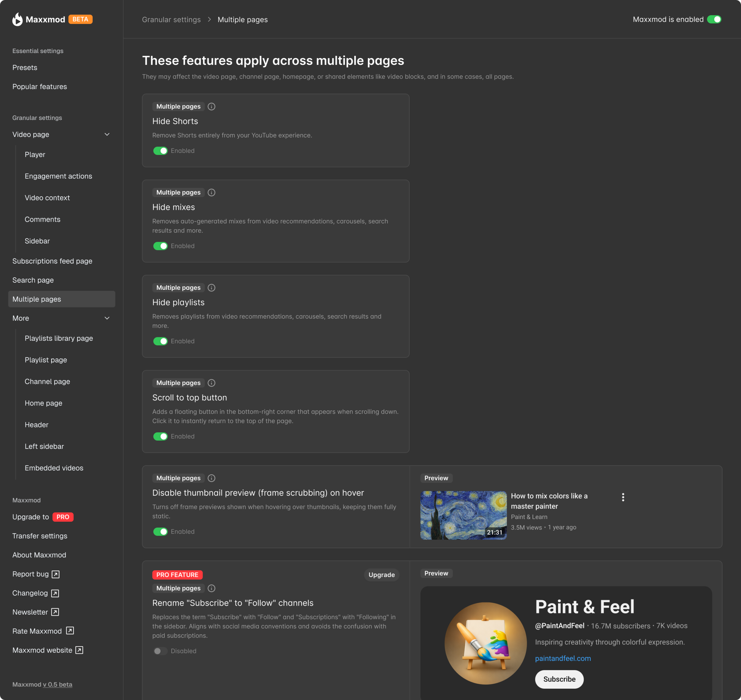Click the Starry Night video thumbnail
The image size is (741, 700).
point(463,515)
